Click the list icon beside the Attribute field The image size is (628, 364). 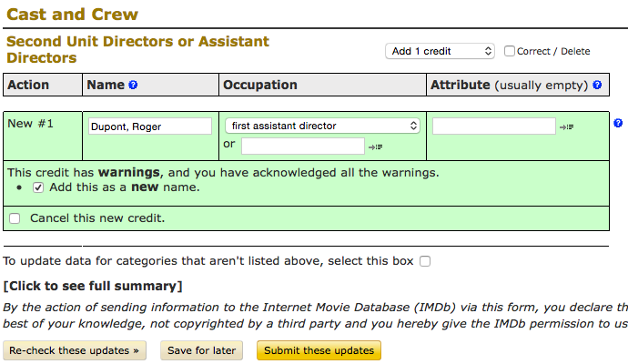[567, 126]
